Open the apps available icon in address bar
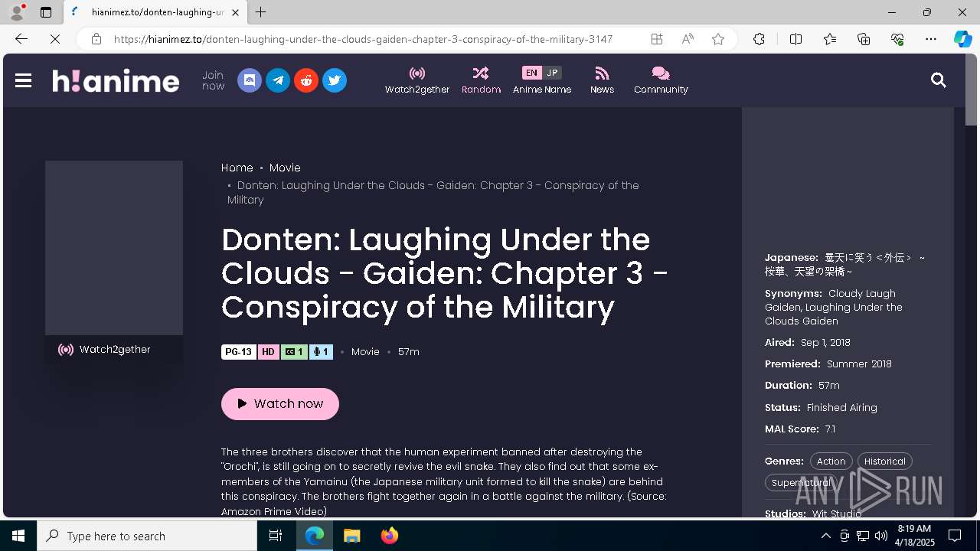Image resolution: width=980 pixels, height=551 pixels. 657,39
